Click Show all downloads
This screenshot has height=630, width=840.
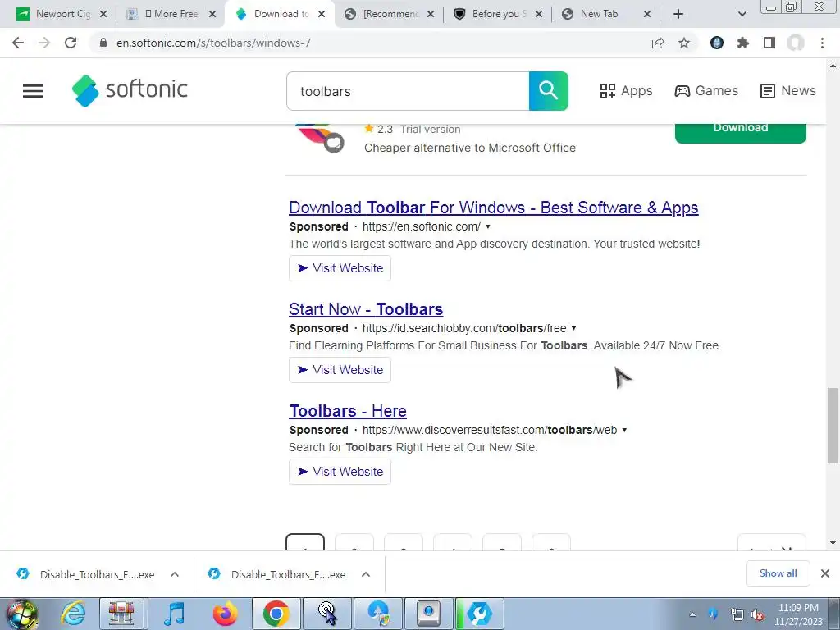click(778, 573)
